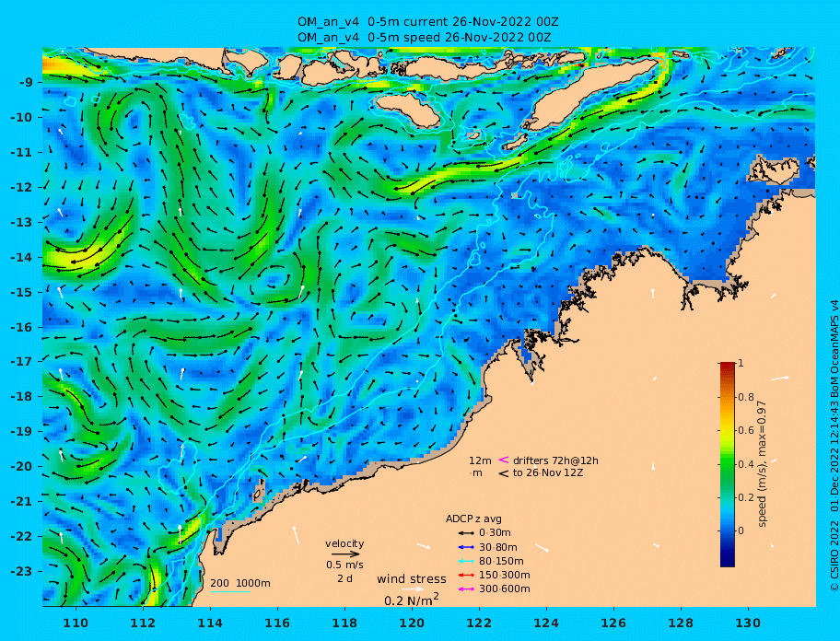Image resolution: width=840 pixels, height=641 pixels.
Task: Click the black arrowhead beside 'to 26 Nov 12Z'
Action: coord(504,473)
